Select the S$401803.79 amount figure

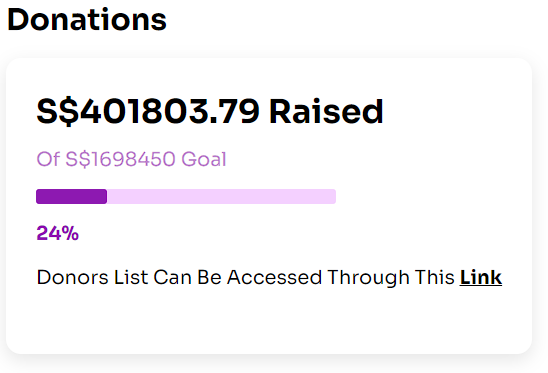(x=148, y=112)
